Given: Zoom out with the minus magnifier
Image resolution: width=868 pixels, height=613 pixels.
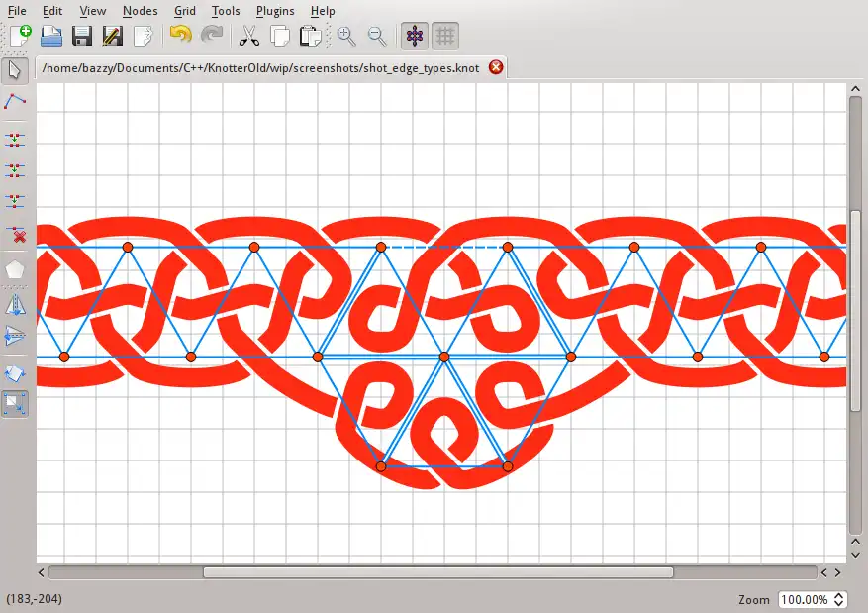Looking at the screenshot, I should click(377, 36).
